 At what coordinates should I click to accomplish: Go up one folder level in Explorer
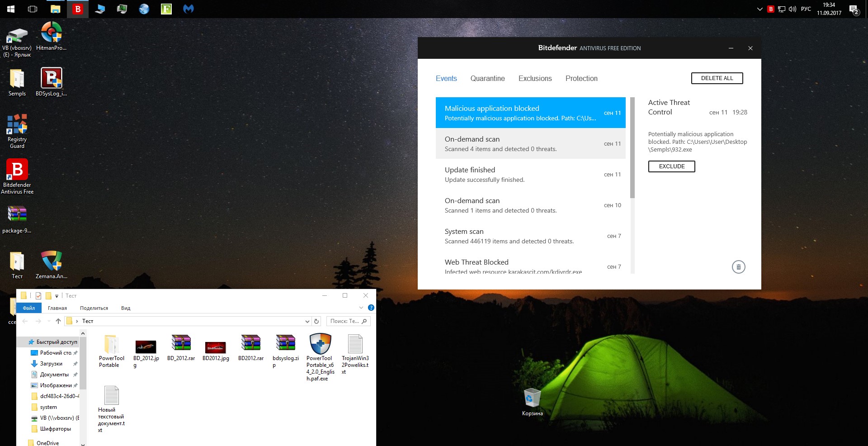(58, 321)
